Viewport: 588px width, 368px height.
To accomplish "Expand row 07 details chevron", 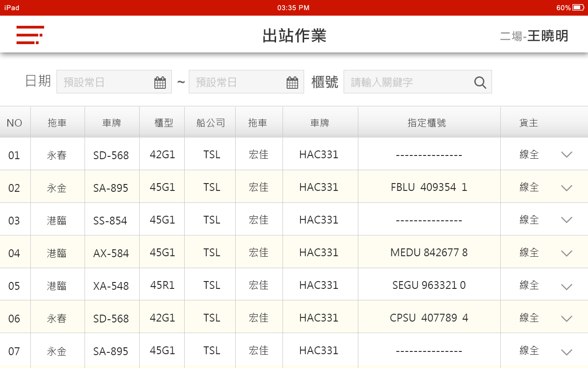I will [x=566, y=352].
